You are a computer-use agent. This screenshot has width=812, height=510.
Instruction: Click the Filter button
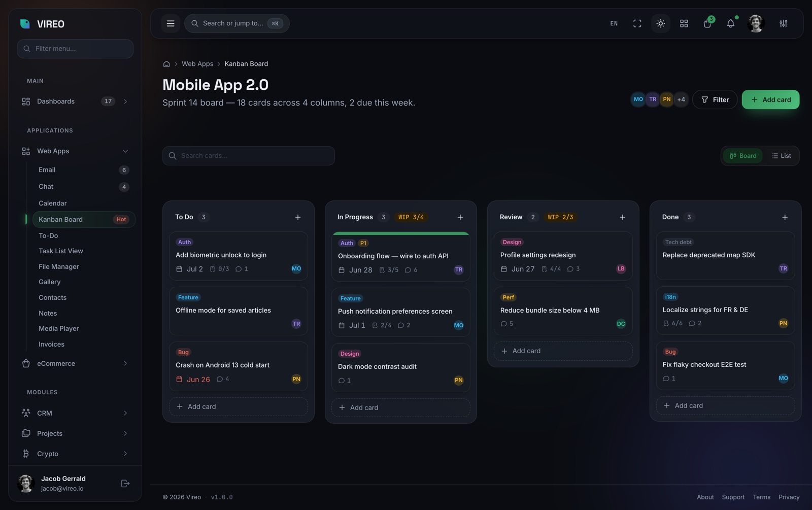coord(715,99)
